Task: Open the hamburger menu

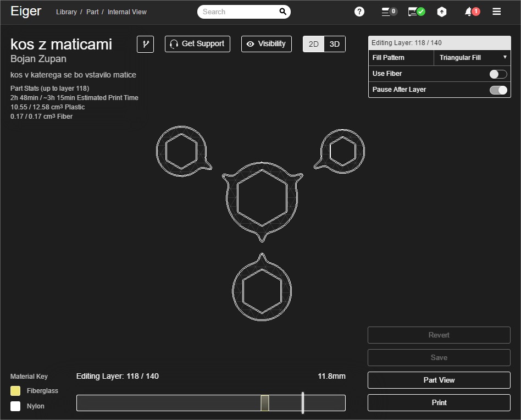Action: (x=497, y=12)
